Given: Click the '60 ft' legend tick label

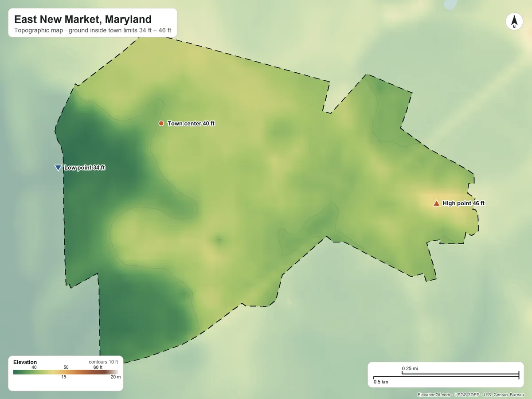Looking at the screenshot, I should click(98, 368).
